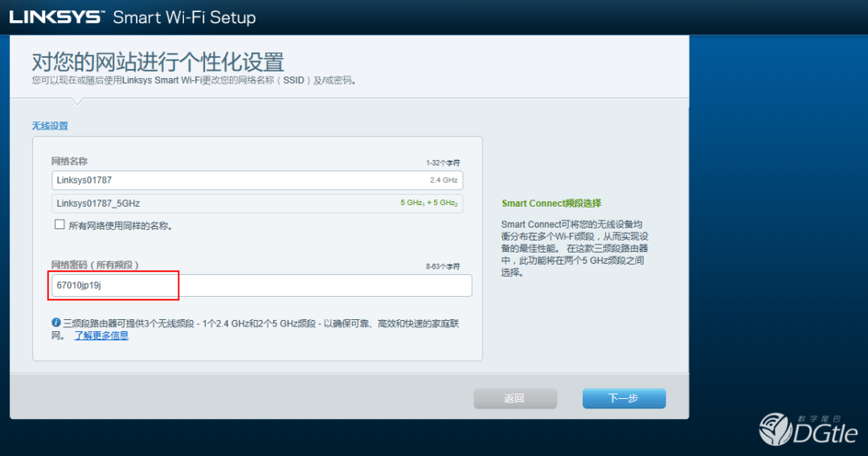
Task: Check the same-name-for-all-networks checkbox
Action: pos(59,224)
